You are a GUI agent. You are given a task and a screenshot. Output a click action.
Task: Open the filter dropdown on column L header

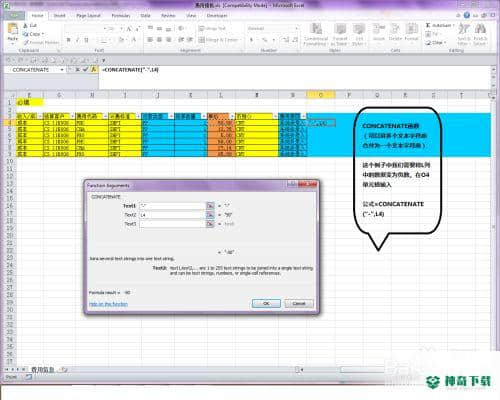pos(232,116)
